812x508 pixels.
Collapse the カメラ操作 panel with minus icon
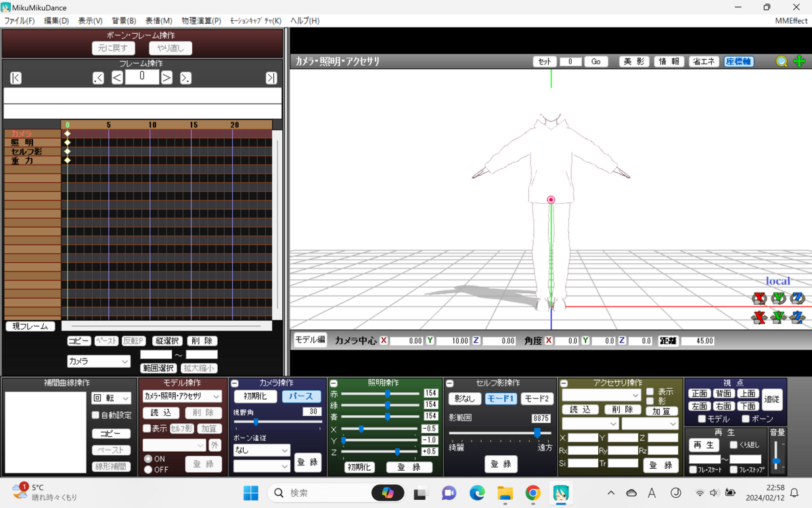point(234,383)
